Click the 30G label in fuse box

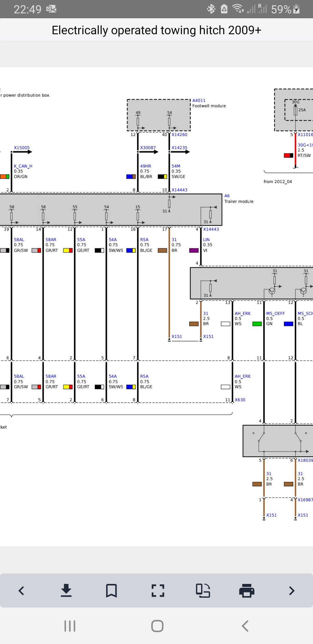click(295, 102)
